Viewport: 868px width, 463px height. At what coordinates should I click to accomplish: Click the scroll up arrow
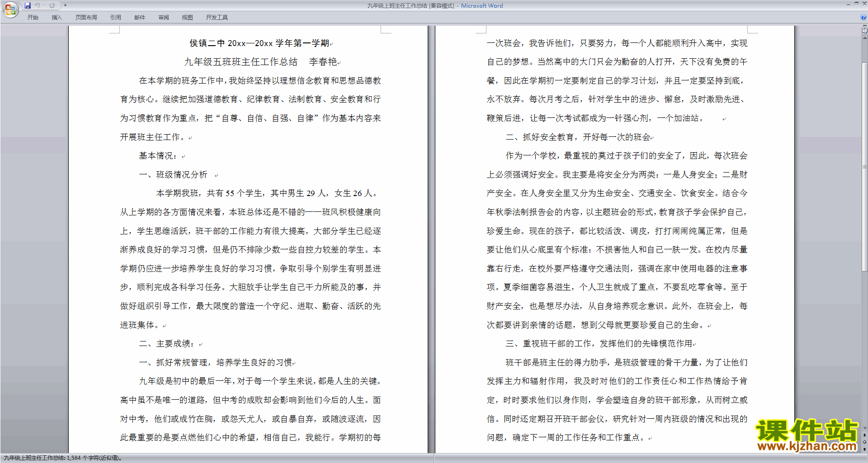[865, 38]
